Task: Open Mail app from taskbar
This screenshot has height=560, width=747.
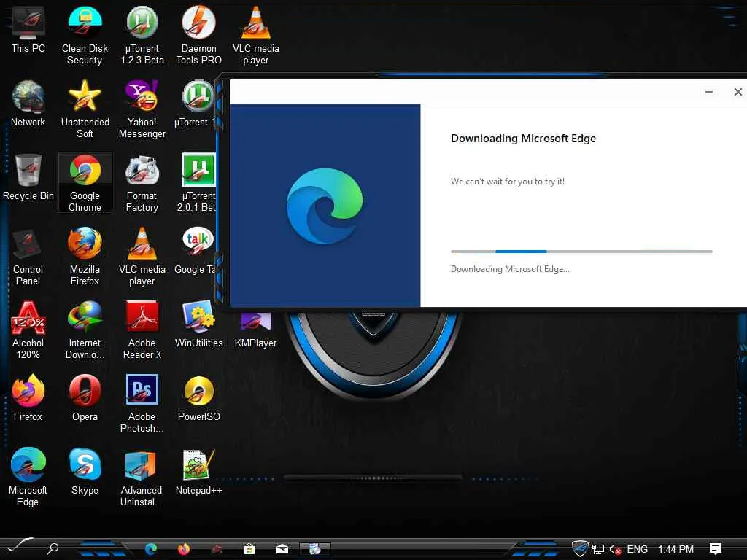Action: coord(282,549)
